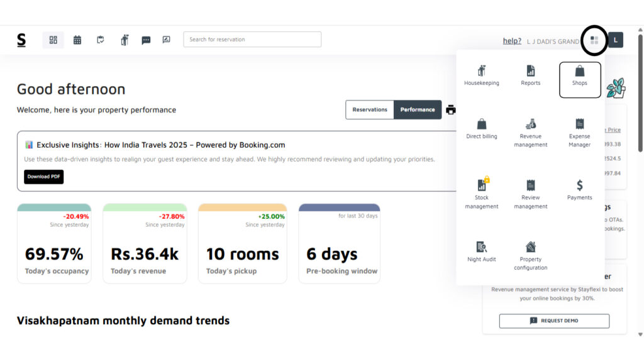Toggle the apps launcher grid button
Image resolution: width=644 pixels, height=362 pixels.
(594, 40)
